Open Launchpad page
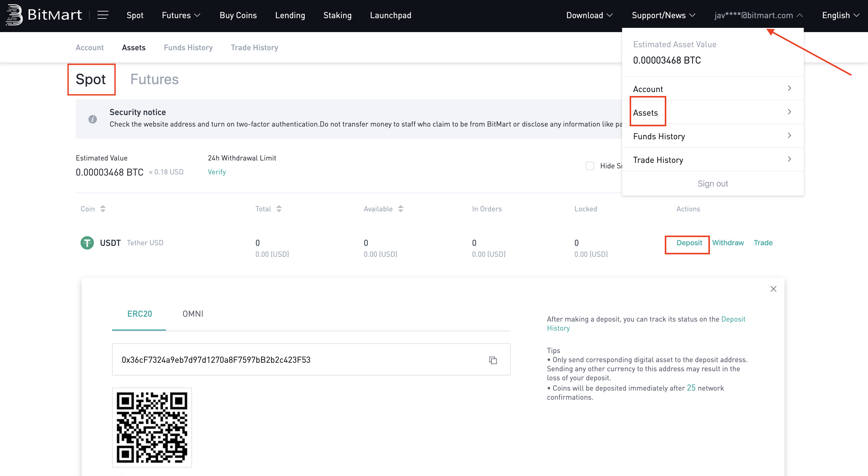 pos(390,15)
